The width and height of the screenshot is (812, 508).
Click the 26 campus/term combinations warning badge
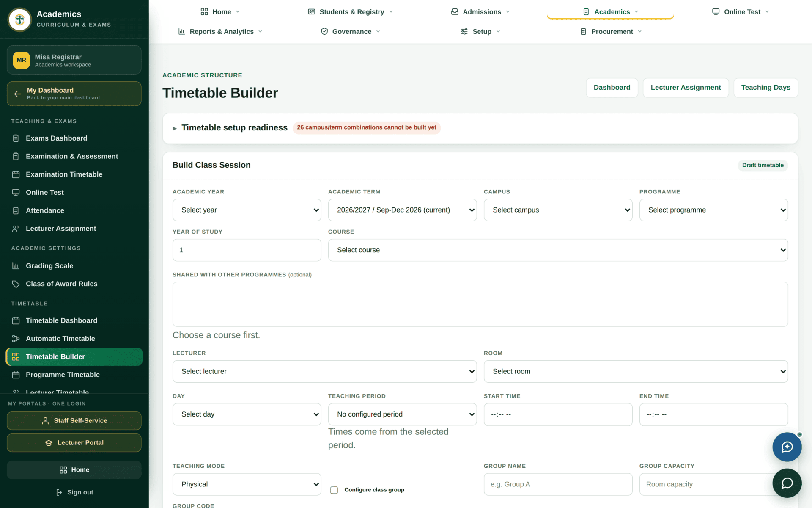(366, 128)
